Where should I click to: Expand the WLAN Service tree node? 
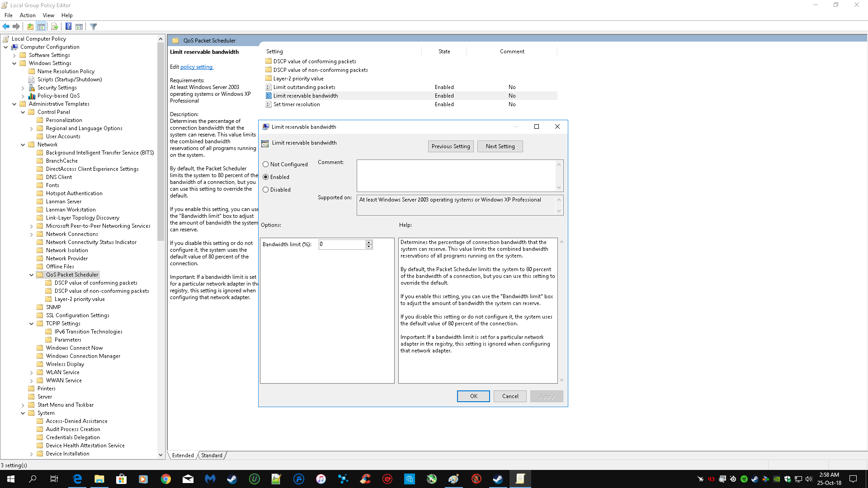tap(31, 373)
